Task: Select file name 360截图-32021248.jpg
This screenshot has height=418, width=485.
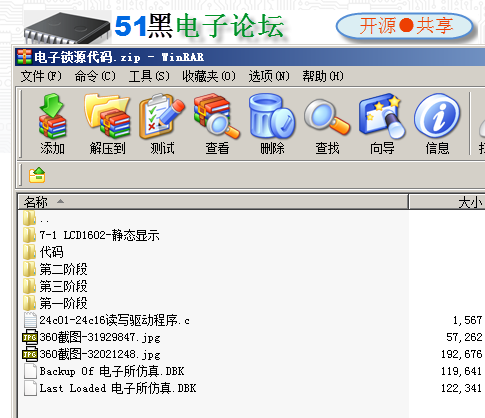Action: coord(100,354)
